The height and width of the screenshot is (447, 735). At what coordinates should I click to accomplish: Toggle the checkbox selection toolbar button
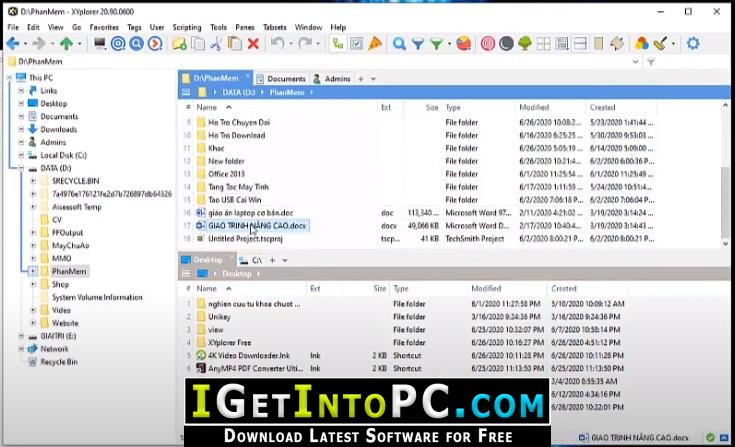pos(356,44)
